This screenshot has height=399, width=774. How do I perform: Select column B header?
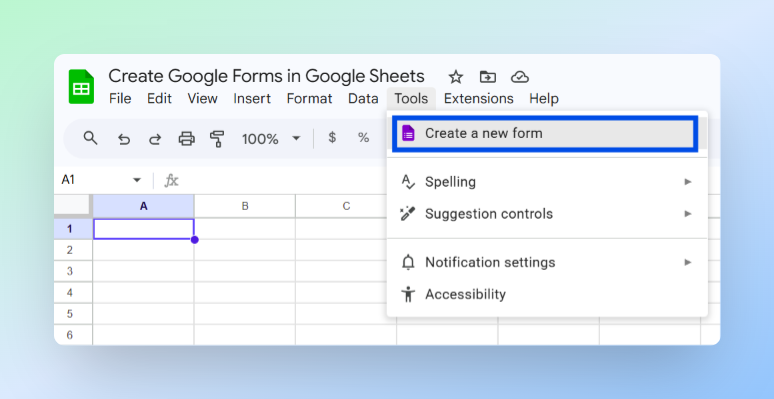(x=245, y=206)
